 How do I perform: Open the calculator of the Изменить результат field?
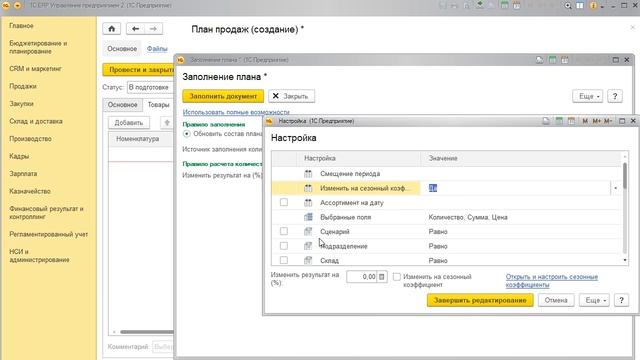point(382,277)
